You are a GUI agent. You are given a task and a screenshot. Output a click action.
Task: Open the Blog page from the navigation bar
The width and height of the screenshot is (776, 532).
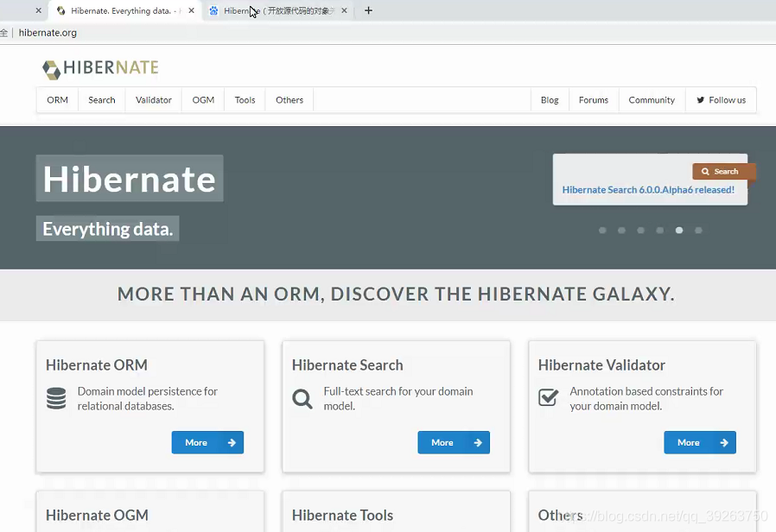pos(550,99)
